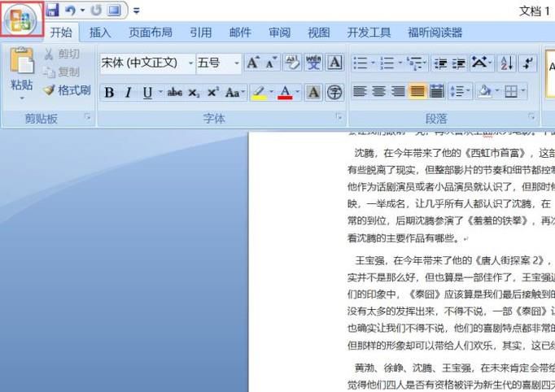Click the font name box 宋体 (中文正文)
Image resolution: width=555 pixels, height=392 pixels.
(143, 63)
